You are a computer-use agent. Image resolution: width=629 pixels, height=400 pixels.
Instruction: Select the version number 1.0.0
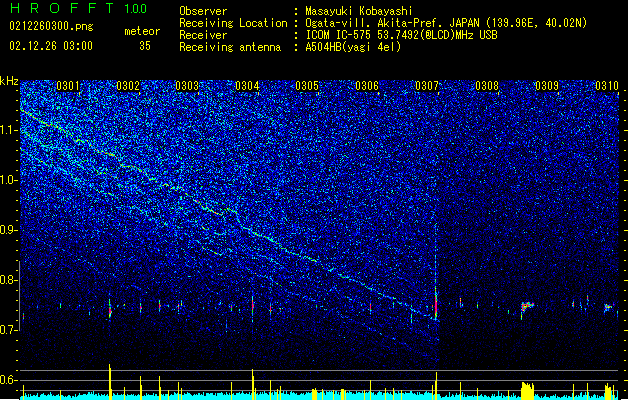pyautogui.click(x=136, y=9)
